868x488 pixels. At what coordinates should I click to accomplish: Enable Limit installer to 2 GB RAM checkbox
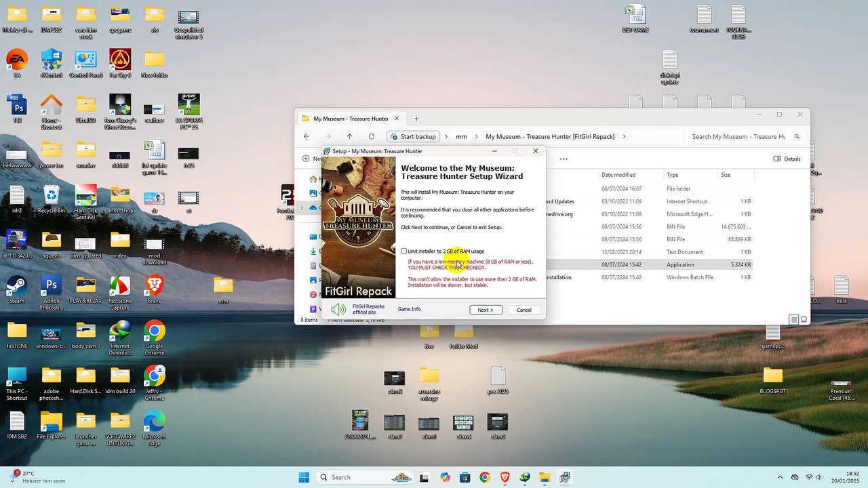pos(404,251)
